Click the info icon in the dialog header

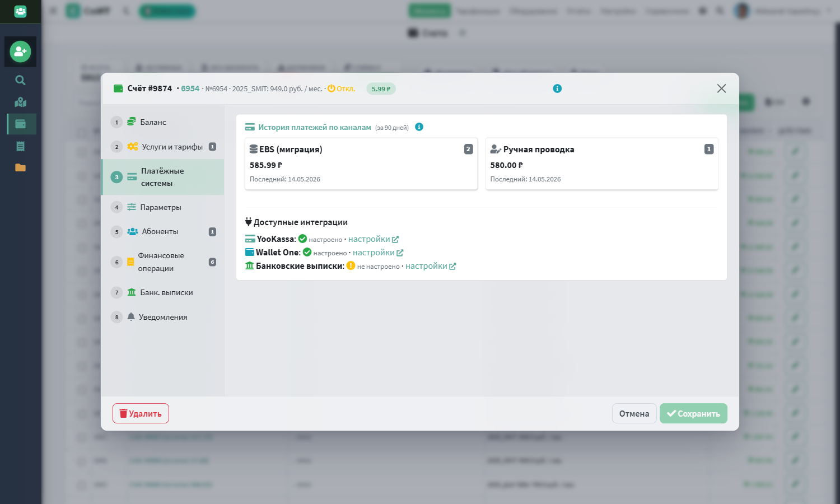(557, 88)
